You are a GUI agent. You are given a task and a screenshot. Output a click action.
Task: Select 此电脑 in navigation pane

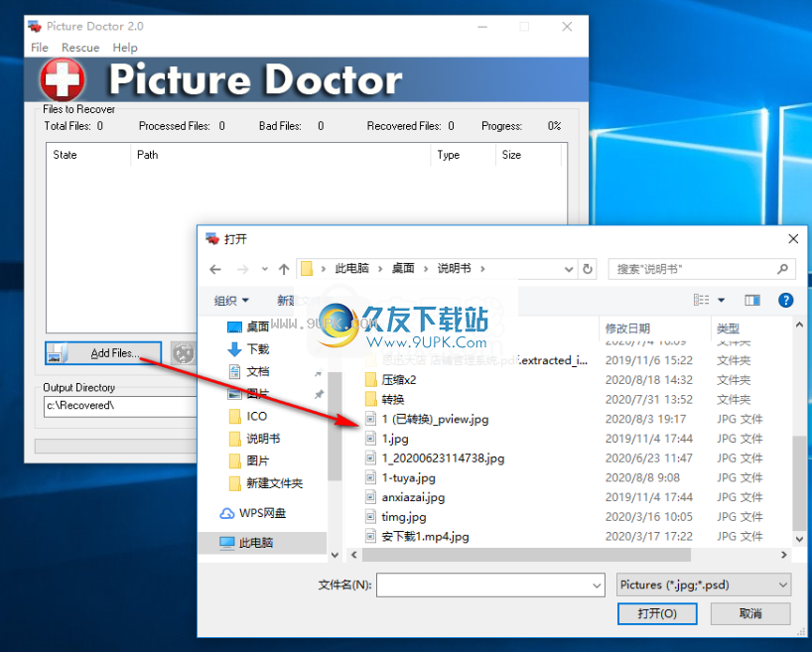click(255, 543)
